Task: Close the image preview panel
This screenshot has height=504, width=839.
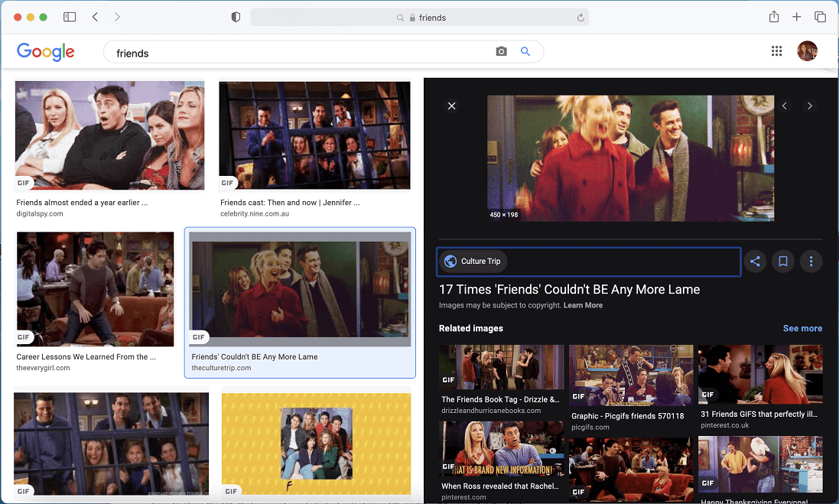Action: point(451,106)
